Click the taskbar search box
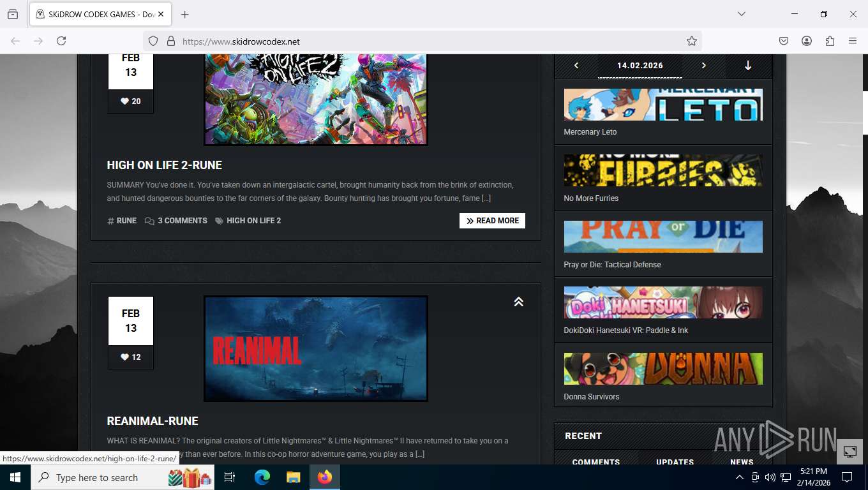Viewport: 868px width, 490px height. coord(123,477)
